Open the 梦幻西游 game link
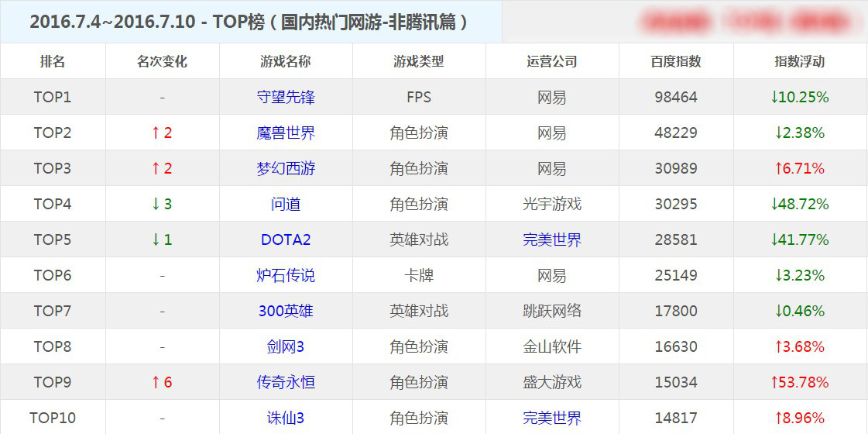This screenshot has width=868, height=434. click(x=286, y=168)
